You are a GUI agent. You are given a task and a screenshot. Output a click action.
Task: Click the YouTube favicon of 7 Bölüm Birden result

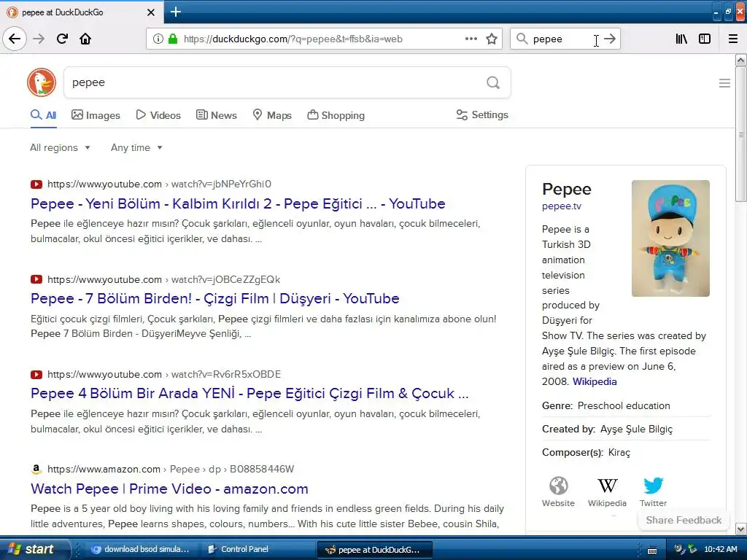(36, 279)
